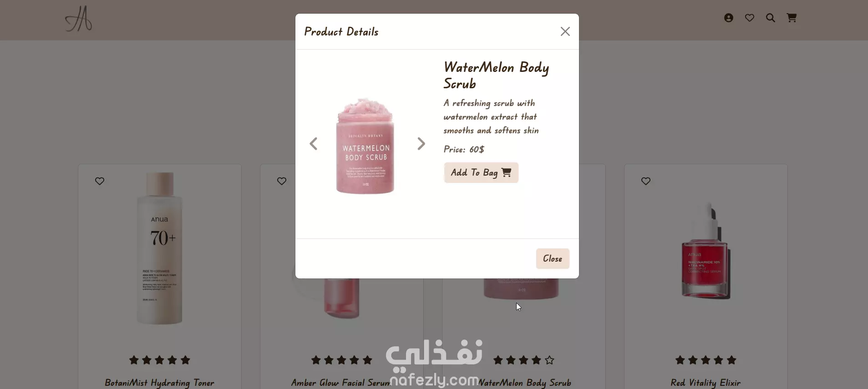Add WaterMelon Body Scrub to bag
Screen dimensions: 868x389
pyautogui.click(x=481, y=172)
